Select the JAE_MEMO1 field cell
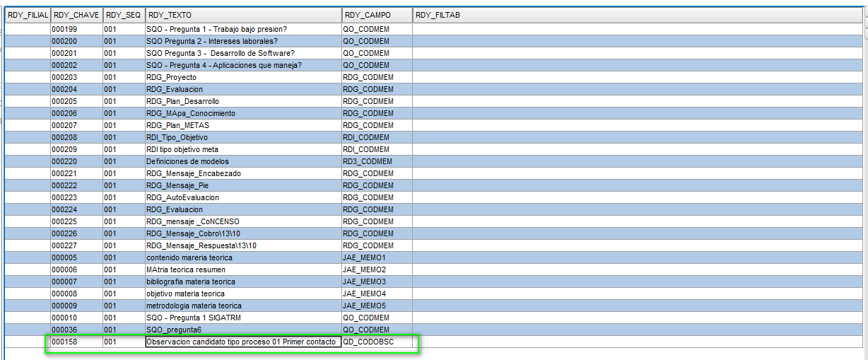The width and height of the screenshot is (868, 360). tap(377, 257)
